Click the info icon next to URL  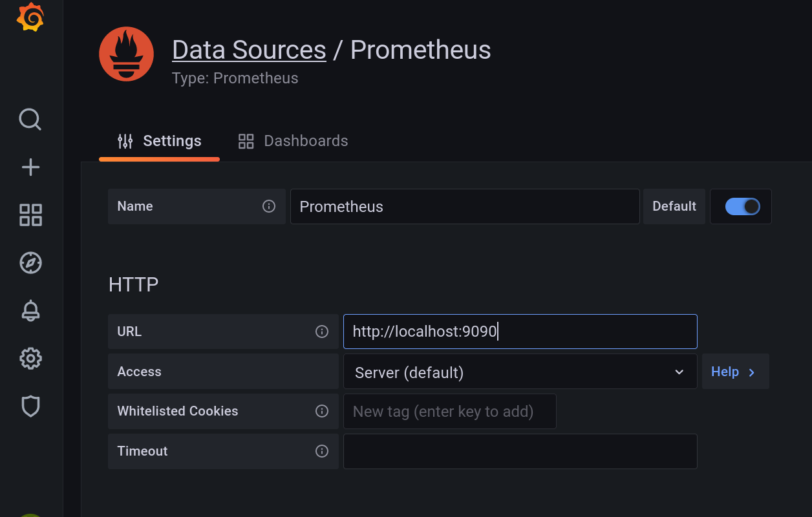tap(321, 332)
